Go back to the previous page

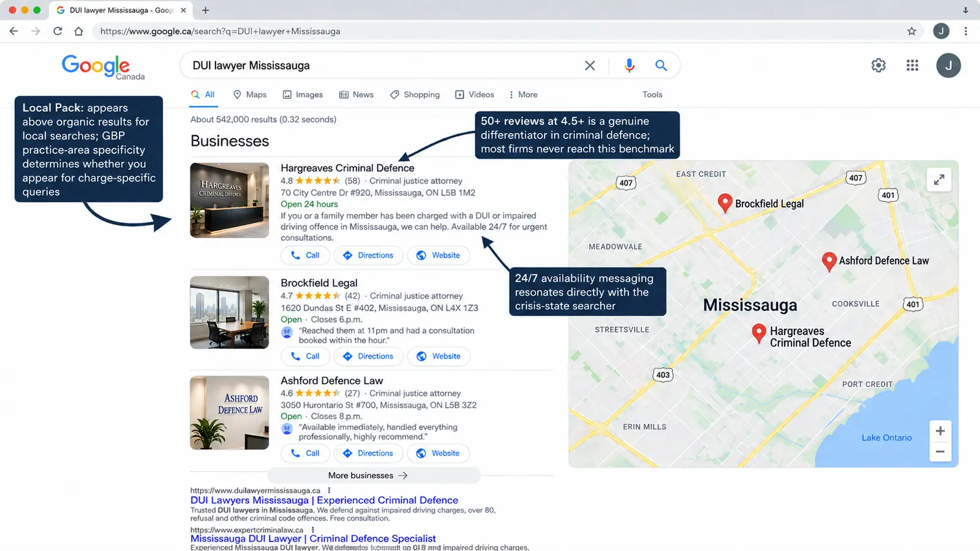(13, 31)
